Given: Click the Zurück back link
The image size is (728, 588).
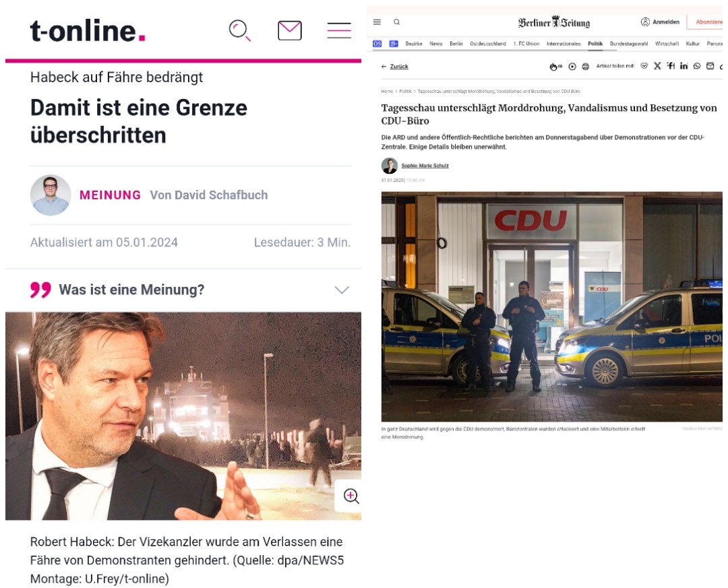Looking at the screenshot, I should coord(394,67).
